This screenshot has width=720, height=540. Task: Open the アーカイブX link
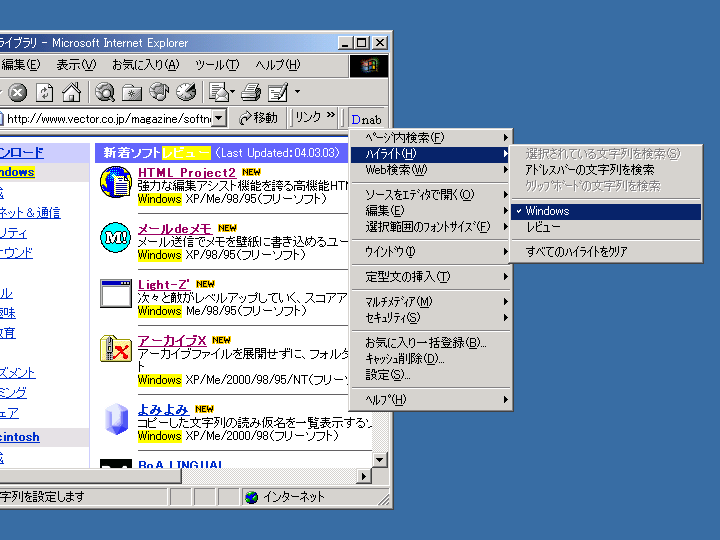(172, 341)
